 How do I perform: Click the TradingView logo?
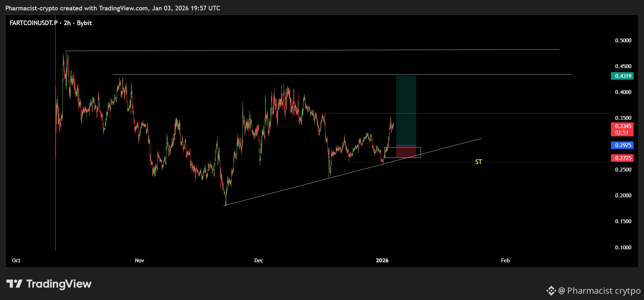49,284
